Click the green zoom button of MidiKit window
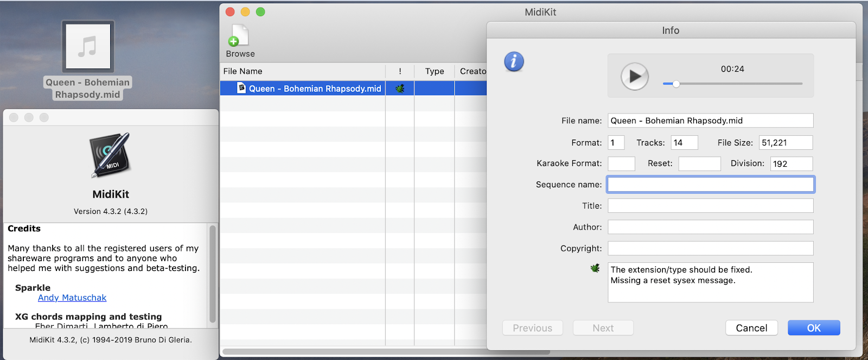Image resolution: width=868 pixels, height=360 pixels. point(260,12)
